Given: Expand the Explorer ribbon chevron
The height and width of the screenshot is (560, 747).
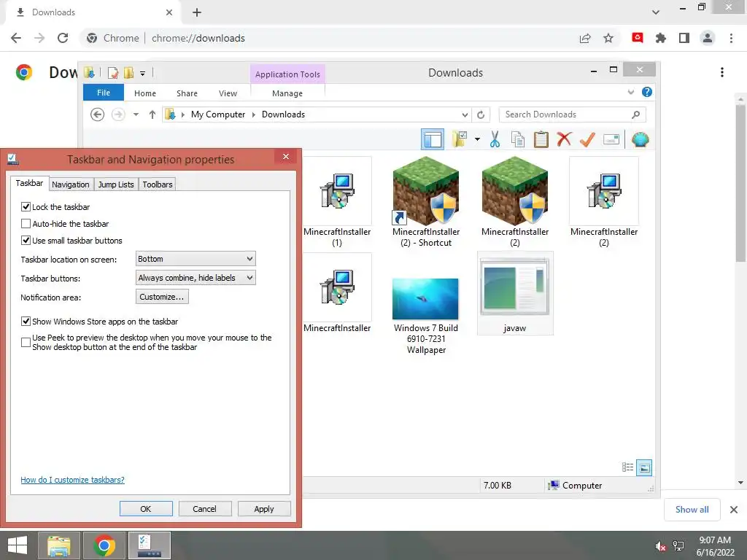Looking at the screenshot, I should 631,92.
